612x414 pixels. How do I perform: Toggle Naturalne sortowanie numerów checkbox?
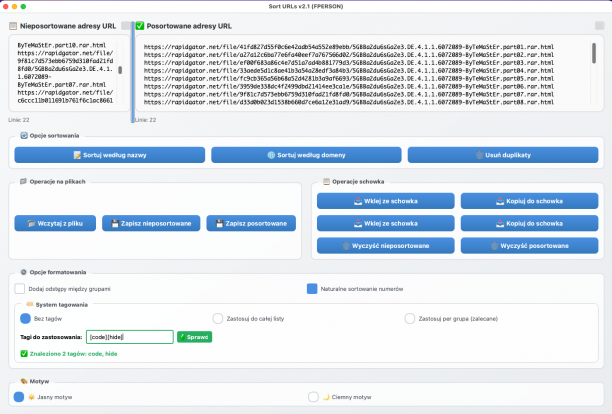312,289
